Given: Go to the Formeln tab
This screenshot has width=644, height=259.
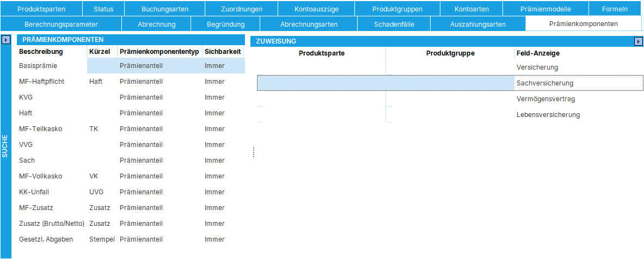Looking at the screenshot, I should tap(615, 9).
